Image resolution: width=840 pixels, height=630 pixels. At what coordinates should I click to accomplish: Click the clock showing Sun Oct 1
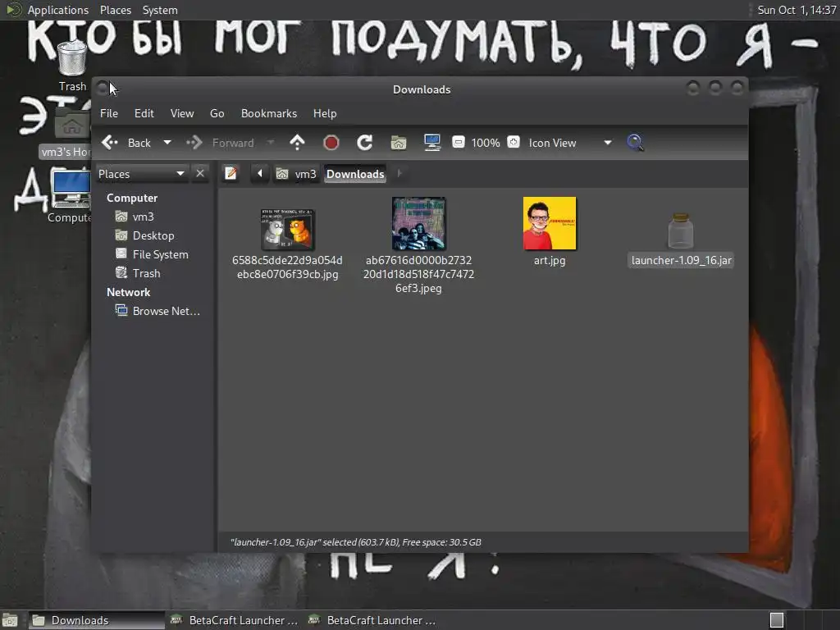point(797,10)
